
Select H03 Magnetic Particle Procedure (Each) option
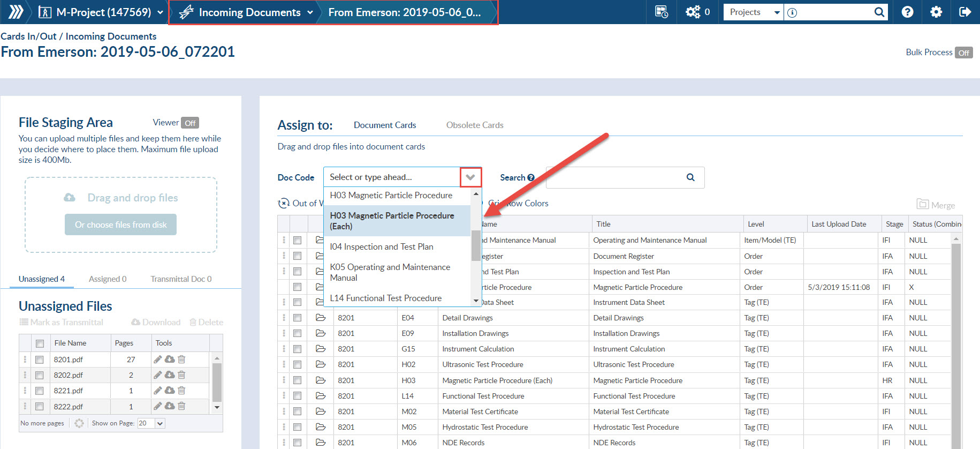coord(397,221)
